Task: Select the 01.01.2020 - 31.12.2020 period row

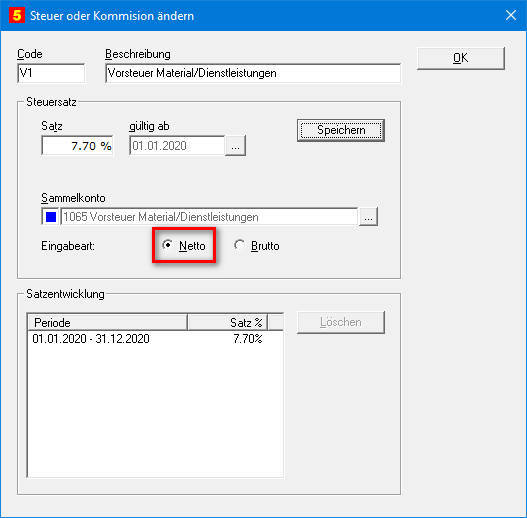Action: [155, 338]
